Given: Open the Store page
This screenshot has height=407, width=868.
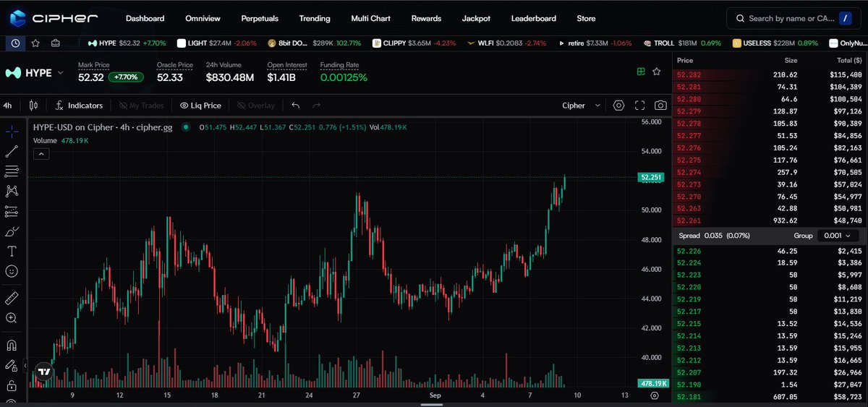Looking at the screenshot, I should 587,18.
